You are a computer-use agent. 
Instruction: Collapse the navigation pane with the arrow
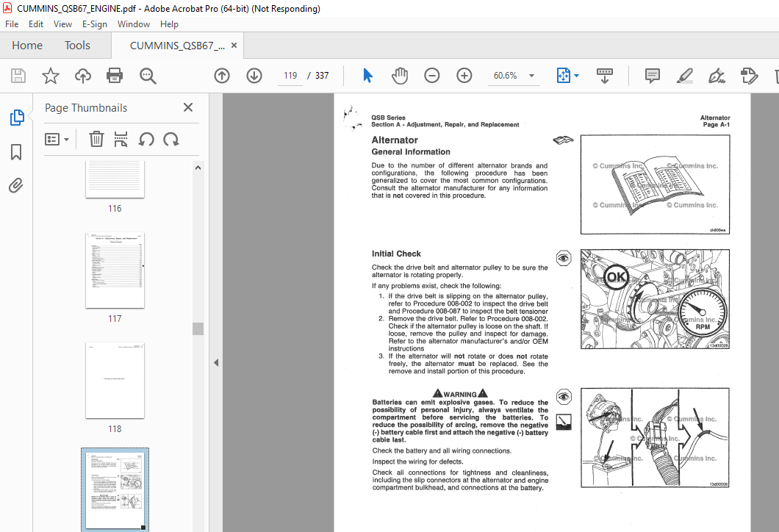pyautogui.click(x=216, y=362)
